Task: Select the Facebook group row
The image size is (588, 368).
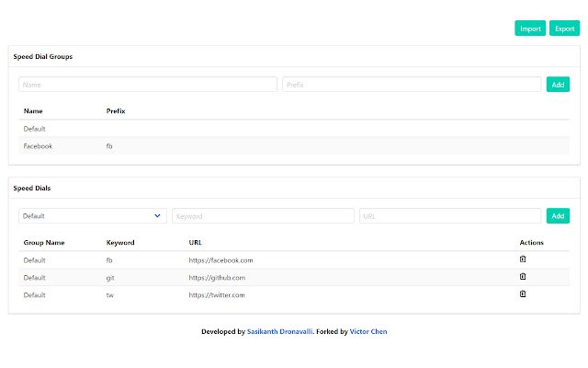Action: point(294,146)
